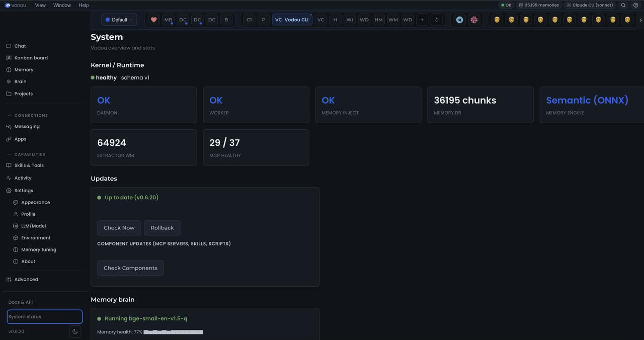644x340 pixels.
Task: Click the help question mark icon
Action: (x=635, y=5)
